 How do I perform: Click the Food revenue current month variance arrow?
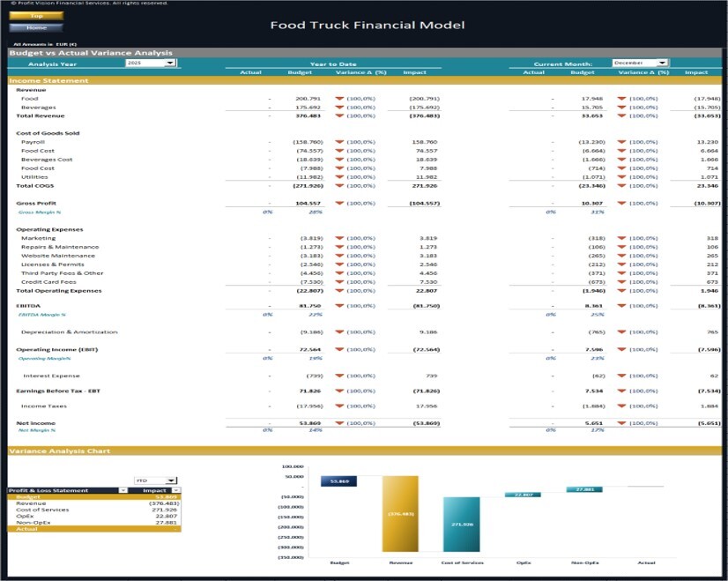click(621, 99)
